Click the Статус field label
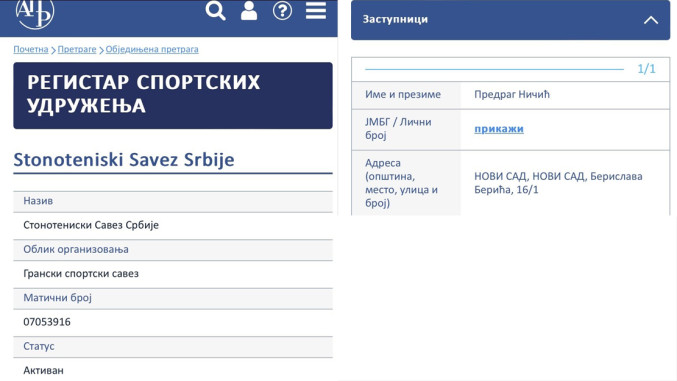 39,346
